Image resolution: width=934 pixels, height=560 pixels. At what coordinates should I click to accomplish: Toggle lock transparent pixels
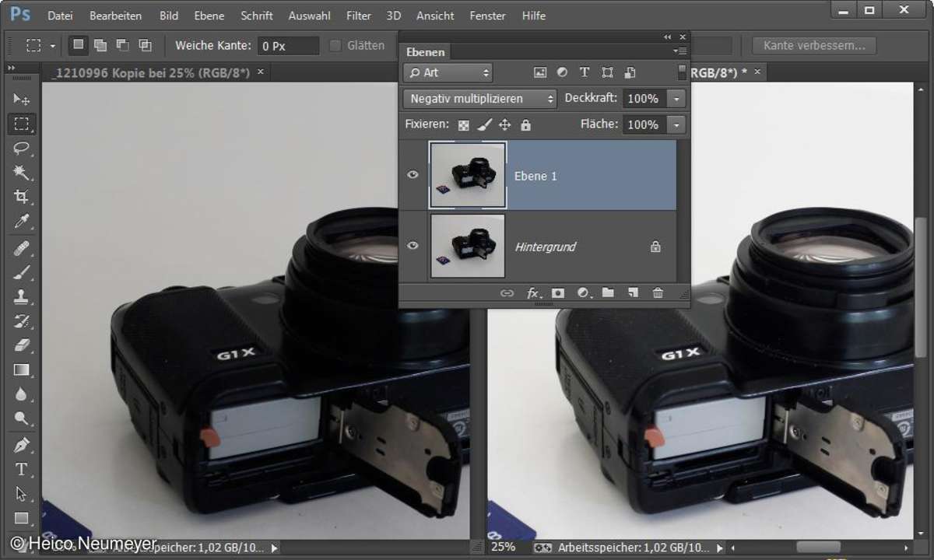(464, 124)
